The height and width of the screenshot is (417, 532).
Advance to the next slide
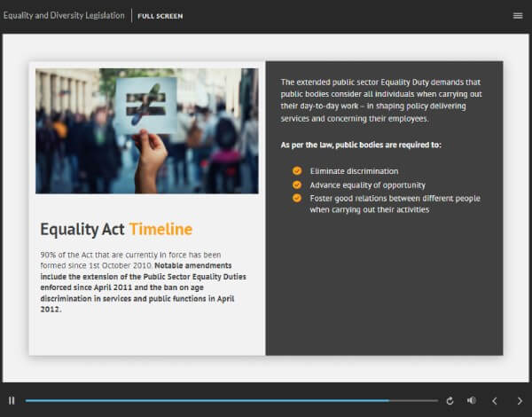click(x=520, y=401)
